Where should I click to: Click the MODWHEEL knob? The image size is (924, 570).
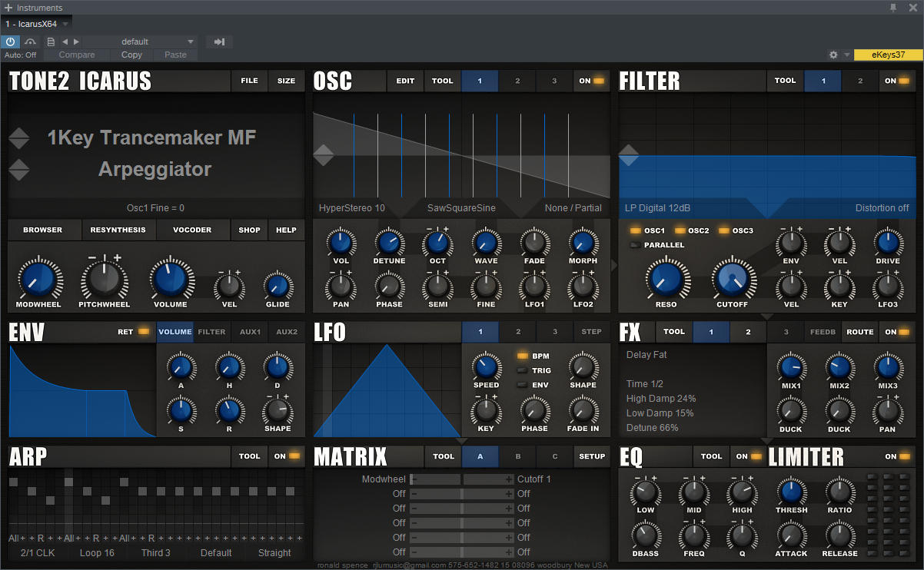coord(37,280)
